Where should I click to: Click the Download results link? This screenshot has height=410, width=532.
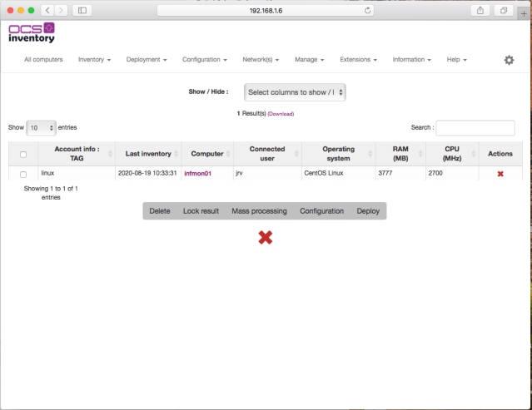pyautogui.click(x=281, y=113)
